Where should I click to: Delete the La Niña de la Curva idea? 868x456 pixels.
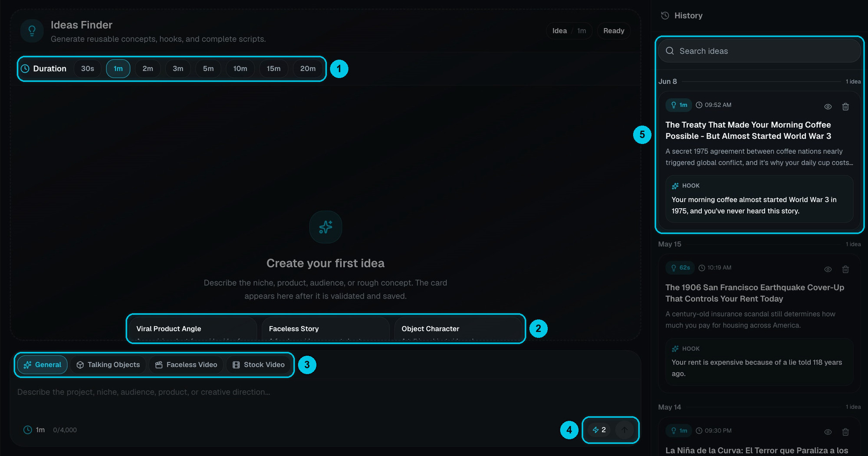pyautogui.click(x=845, y=432)
